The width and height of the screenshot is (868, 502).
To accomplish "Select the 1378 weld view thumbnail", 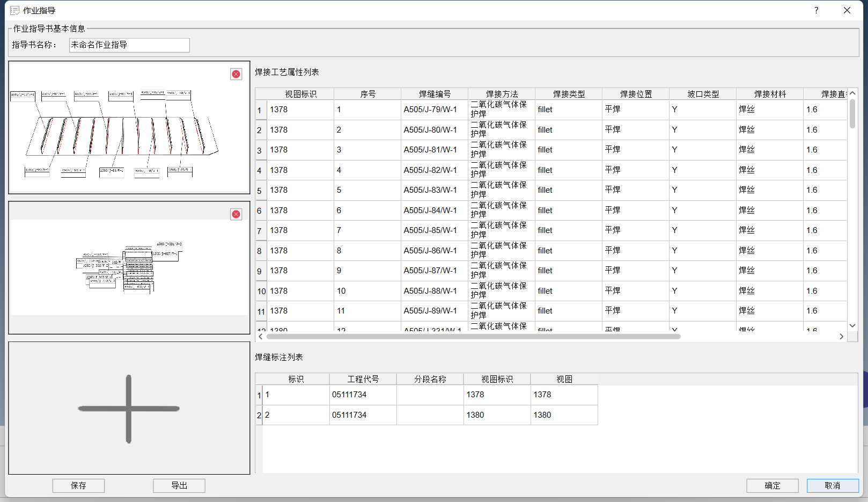I will coord(129,128).
